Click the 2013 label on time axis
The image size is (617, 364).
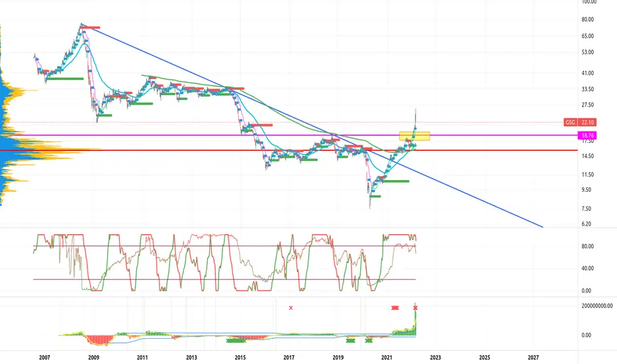point(191,357)
